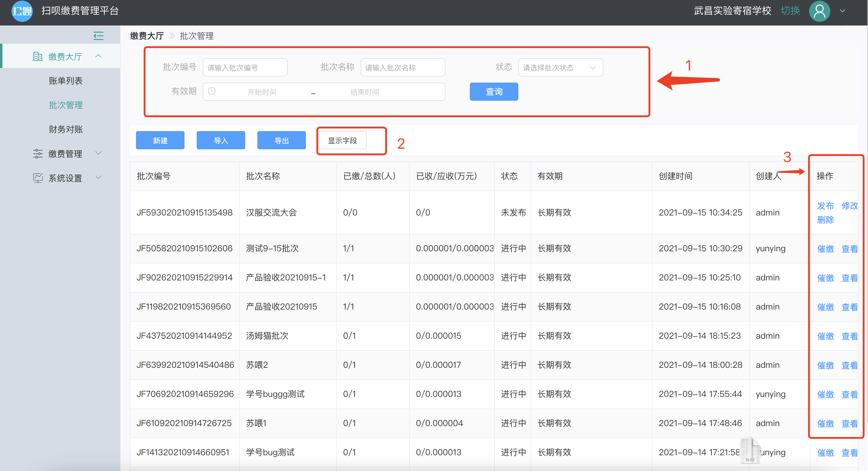Click batch number JF639920210914540486
Image resolution: width=868 pixels, height=471 pixels.
tap(185, 365)
